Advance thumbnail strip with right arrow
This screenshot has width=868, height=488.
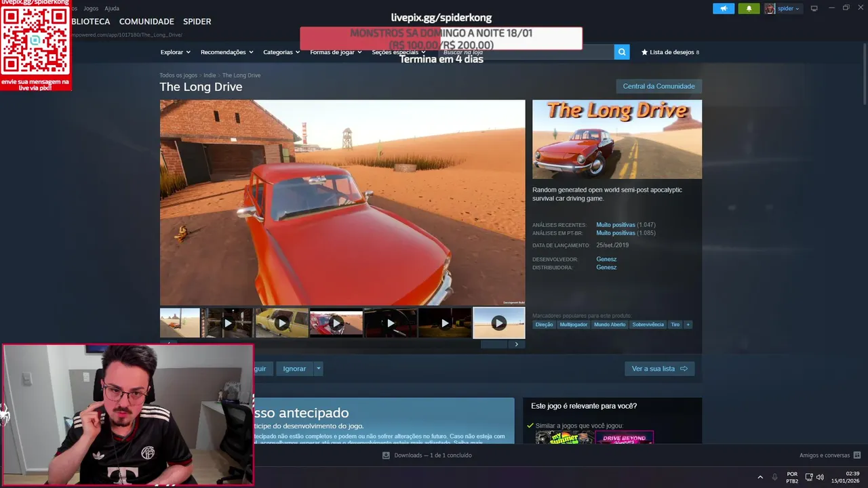517,344
